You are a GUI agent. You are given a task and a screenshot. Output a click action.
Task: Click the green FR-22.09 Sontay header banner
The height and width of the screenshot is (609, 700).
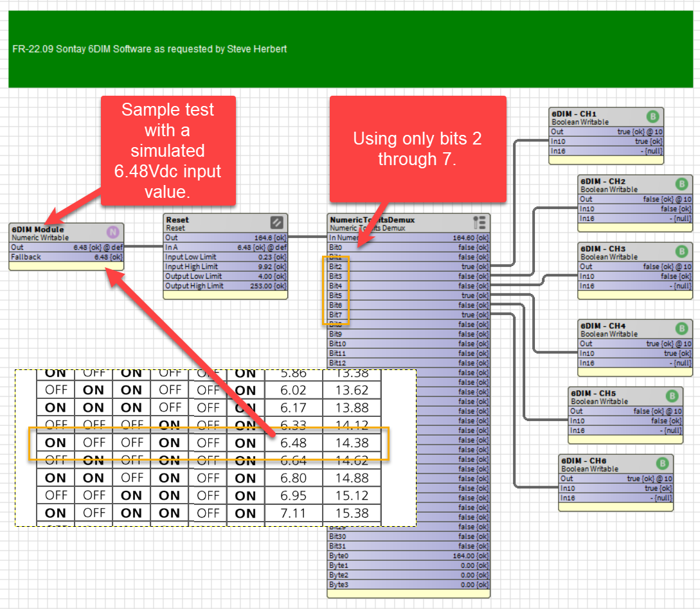tap(350, 49)
